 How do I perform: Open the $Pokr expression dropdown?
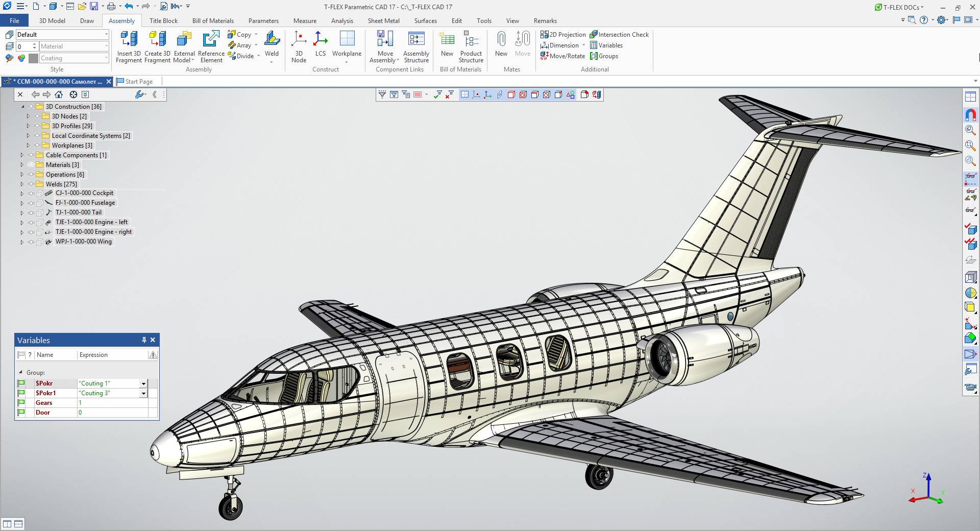click(143, 383)
